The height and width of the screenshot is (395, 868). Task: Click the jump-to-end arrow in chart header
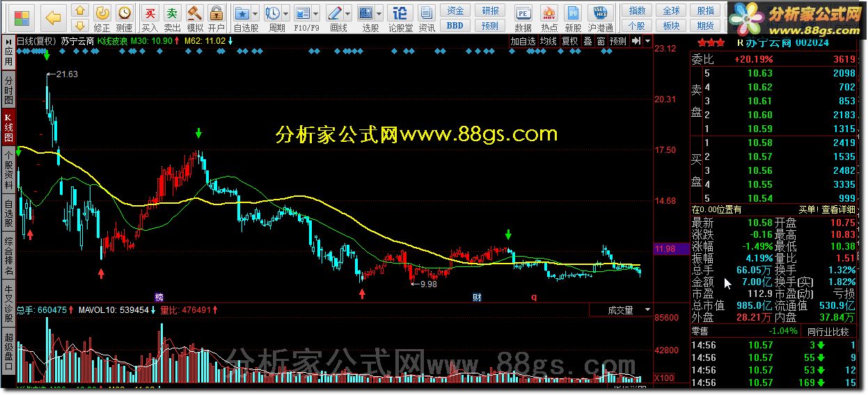point(636,41)
